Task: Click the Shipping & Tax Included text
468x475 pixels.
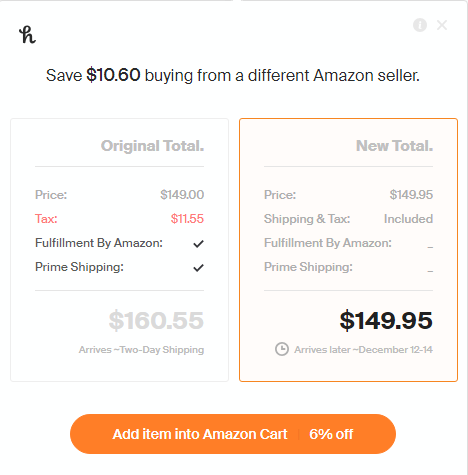Action: pyautogui.click(x=408, y=219)
